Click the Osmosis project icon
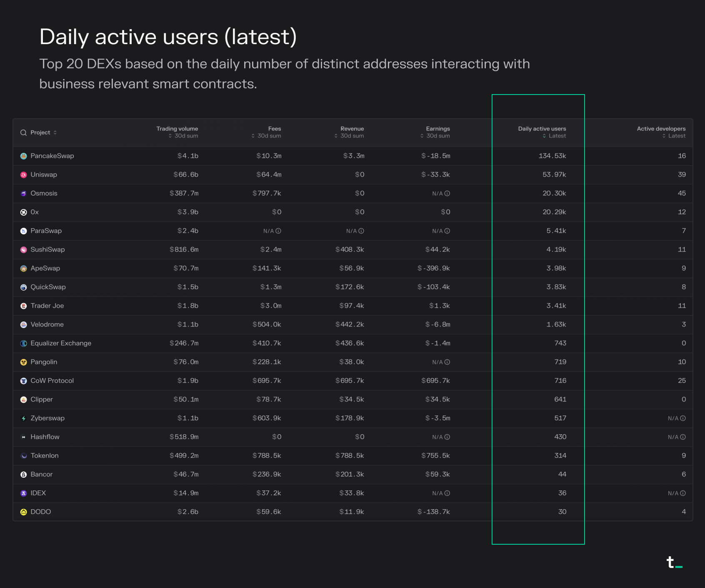 24,194
